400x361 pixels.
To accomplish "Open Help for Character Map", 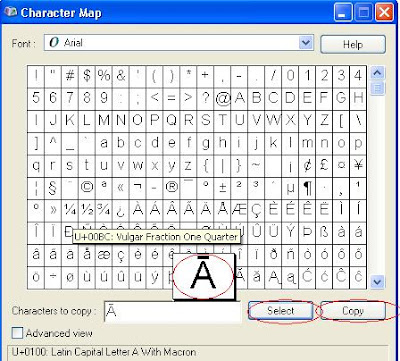I will point(353,44).
